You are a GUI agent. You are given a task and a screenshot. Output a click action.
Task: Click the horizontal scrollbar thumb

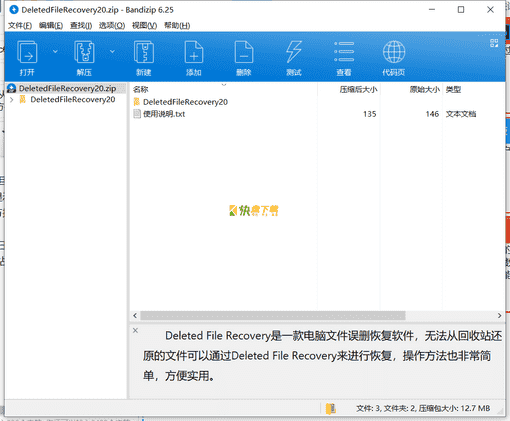tap(273, 315)
